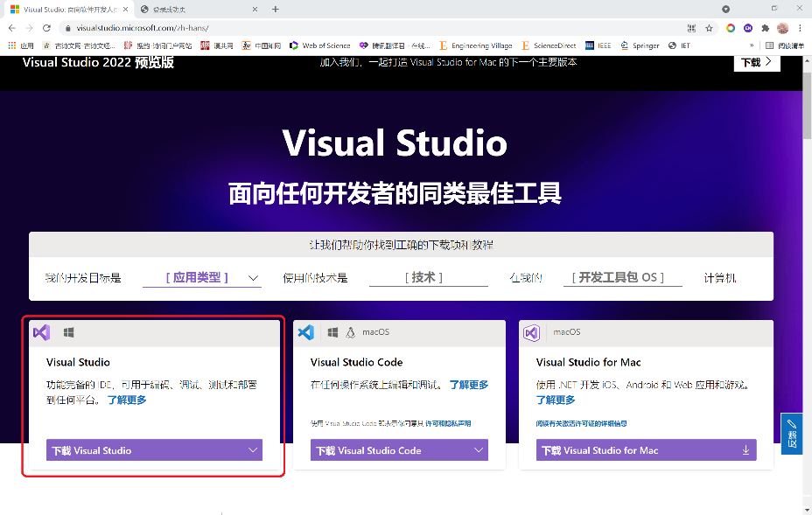Viewport: 812px width, 515px height.
Task: Show more bookmarks with the chevron
Action: 752,45
